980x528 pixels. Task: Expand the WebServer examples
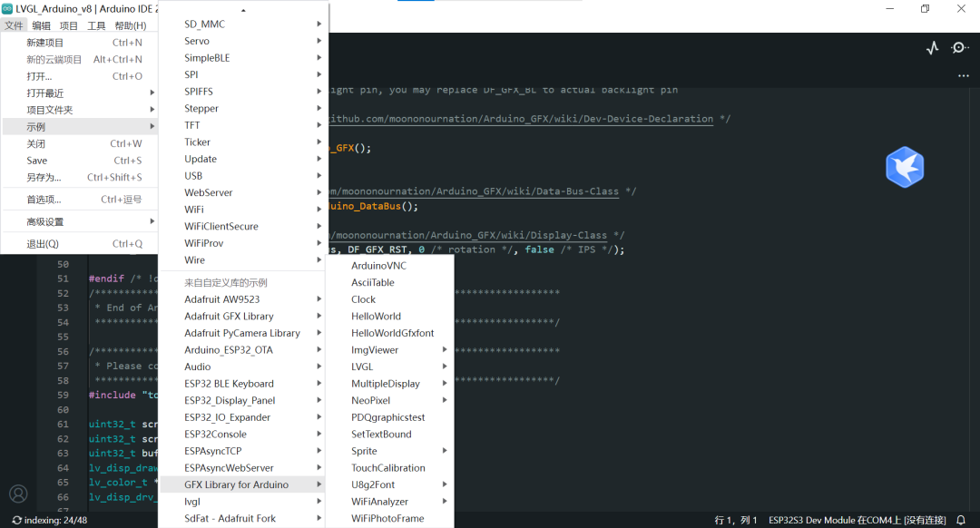click(x=242, y=192)
